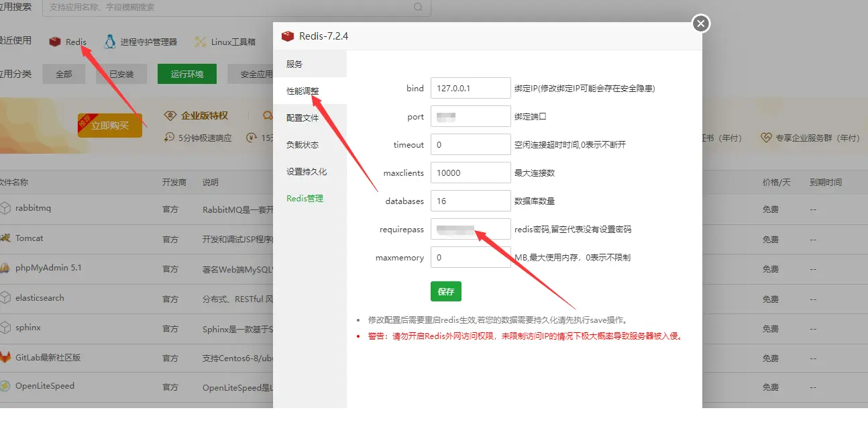The height and width of the screenshot is (435, 868).
Task: Switch to the 服务 tab
Action: point(294,64)
